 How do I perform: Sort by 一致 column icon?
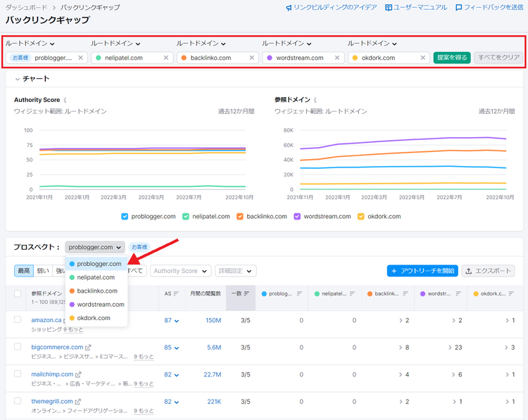click(246, 293)
